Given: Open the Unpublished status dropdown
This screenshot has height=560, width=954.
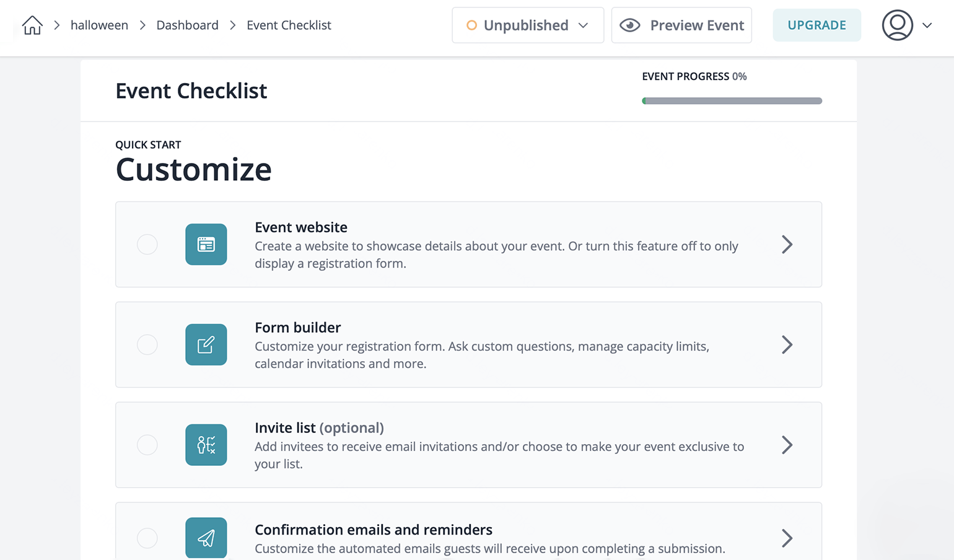Looking at the screenshot, I should click(x=583, y=25).
